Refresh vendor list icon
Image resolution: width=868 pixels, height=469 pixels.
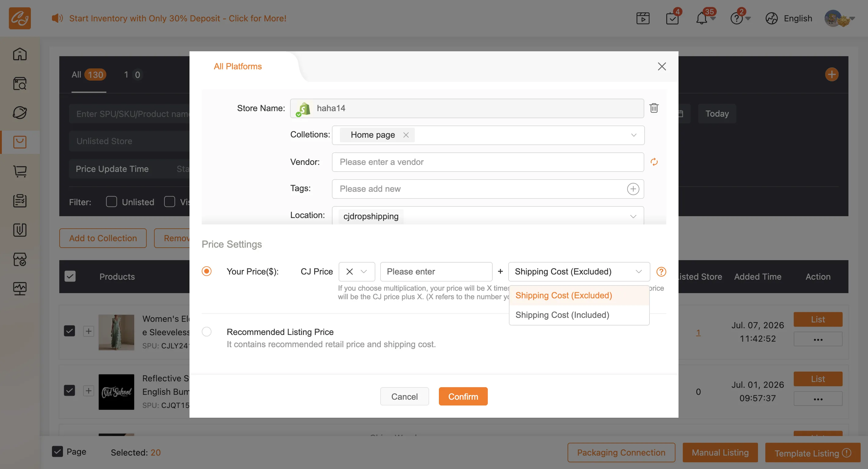654,162
